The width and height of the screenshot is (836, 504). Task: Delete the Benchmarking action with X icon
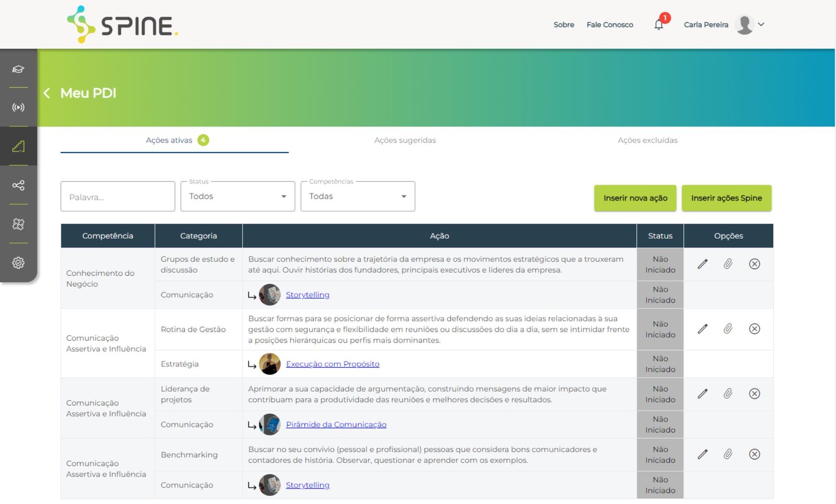(754, 454)
